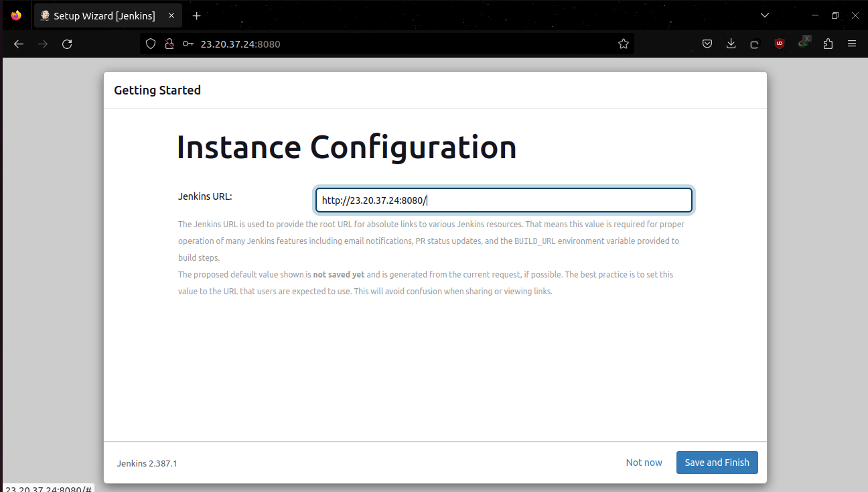Open tracking protection shield icon
Screen dimensions: 868x492
(151, 44)
